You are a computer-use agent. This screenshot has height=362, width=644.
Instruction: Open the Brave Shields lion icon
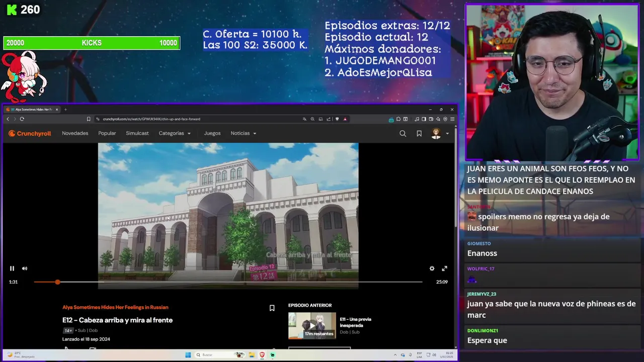pos(337,119)
